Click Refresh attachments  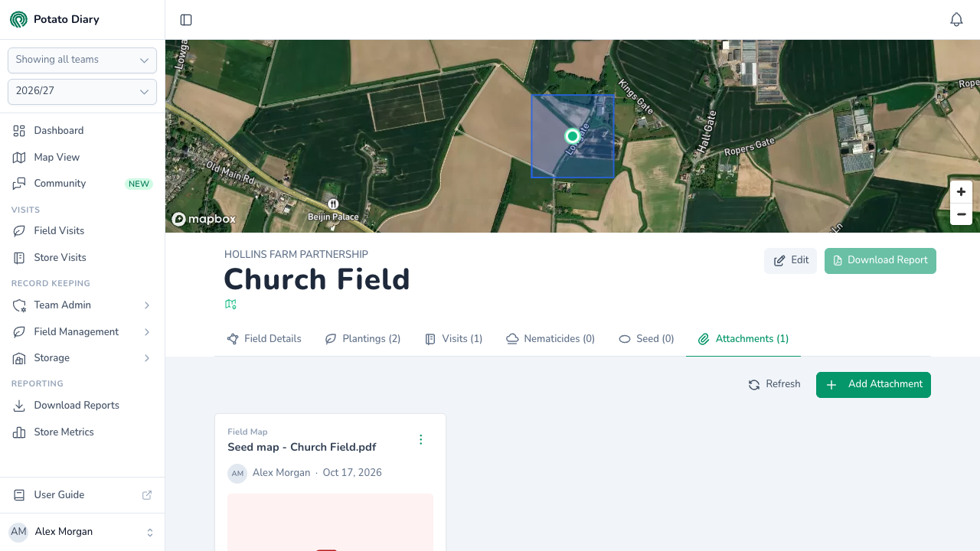point(774,384)
